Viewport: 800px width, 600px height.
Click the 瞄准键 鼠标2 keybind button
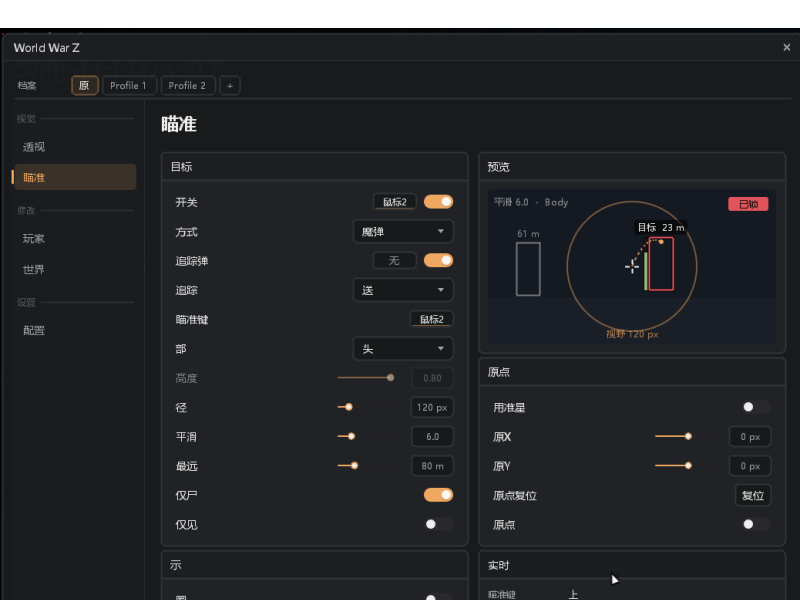tap(432, 319)
